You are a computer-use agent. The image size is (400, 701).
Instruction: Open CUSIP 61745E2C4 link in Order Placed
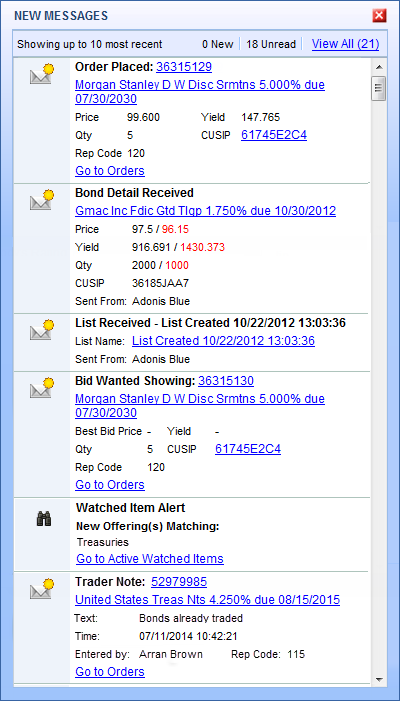tap(274, 135)
